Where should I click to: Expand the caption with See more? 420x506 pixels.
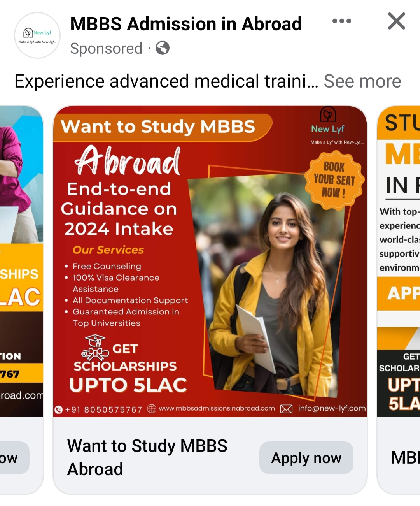362,81
